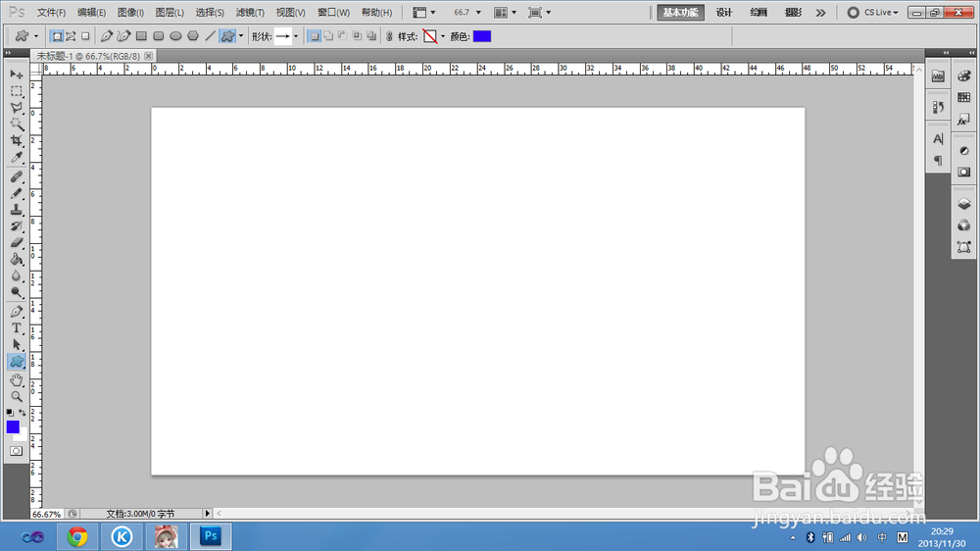The height and width of the screenshot is (551, 980).
Task: Select the Magic Wand tool
Action: (x=17, y=124)
